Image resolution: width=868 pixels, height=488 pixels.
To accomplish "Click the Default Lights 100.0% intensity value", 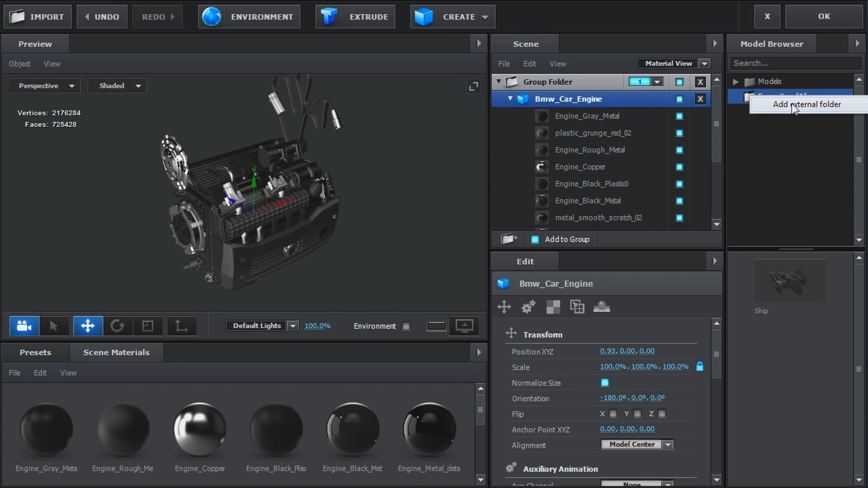I will click(x=317, y=326).
